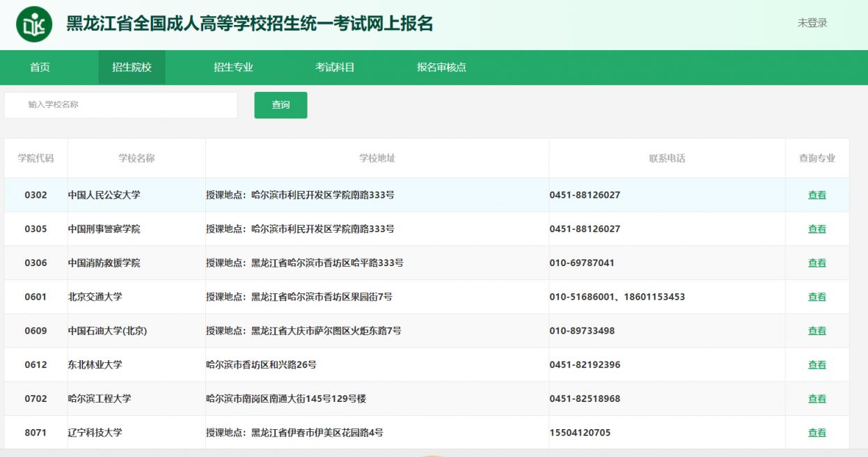Click the 学校地址 column header
The width and height of the screenshot is (868, 457).
coord(377,158)
